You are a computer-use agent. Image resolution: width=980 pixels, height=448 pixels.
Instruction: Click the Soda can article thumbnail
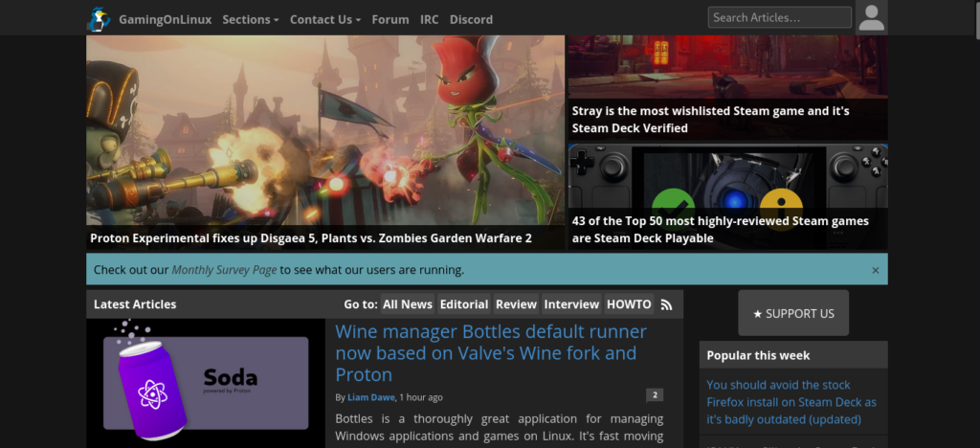206,383
